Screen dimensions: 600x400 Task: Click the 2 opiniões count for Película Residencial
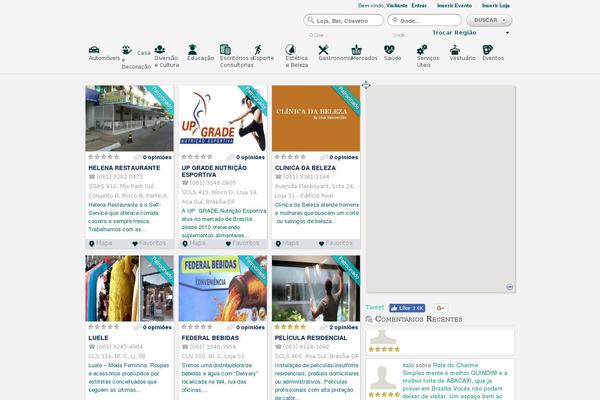tap(344, 327)
